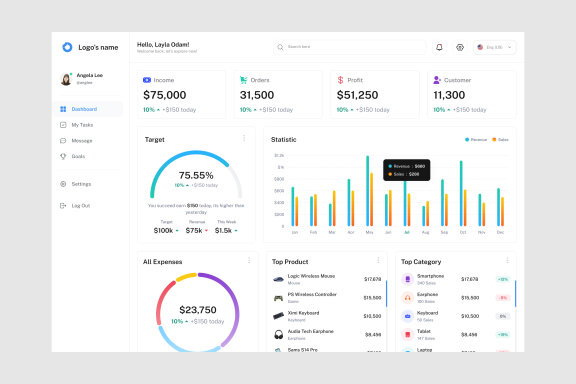
Task: Click the Keyboard category icon
Action: coord(407,316)
